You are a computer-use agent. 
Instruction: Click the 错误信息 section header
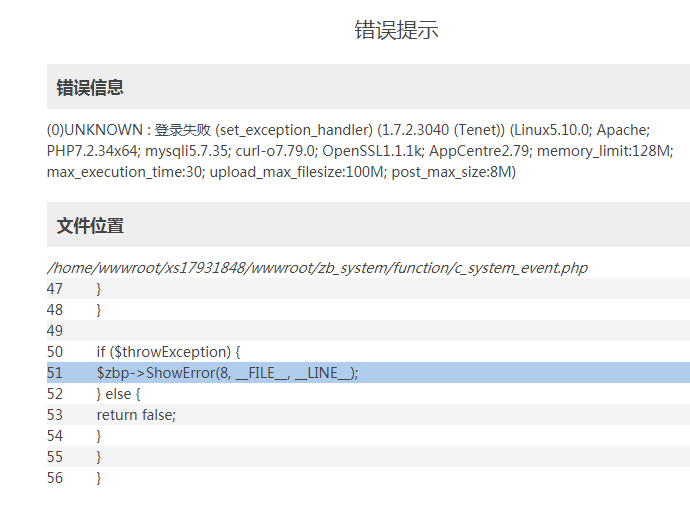[x=90, y=87]
